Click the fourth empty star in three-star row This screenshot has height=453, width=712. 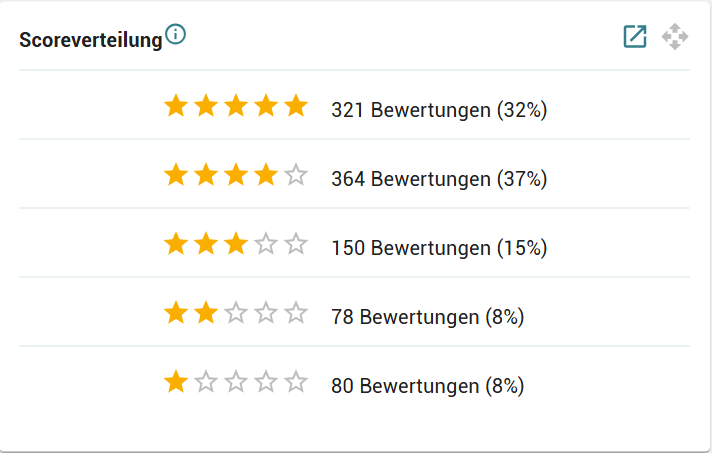click(x=266, y=244)
